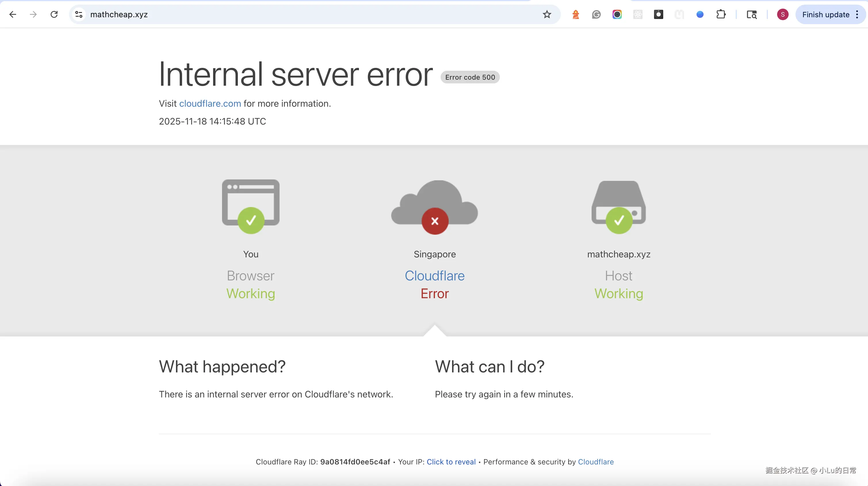Open the colorful camera lens extension
Image resolution: width=868 pixels, height=486 pixels.
click(x=617, y=14)
